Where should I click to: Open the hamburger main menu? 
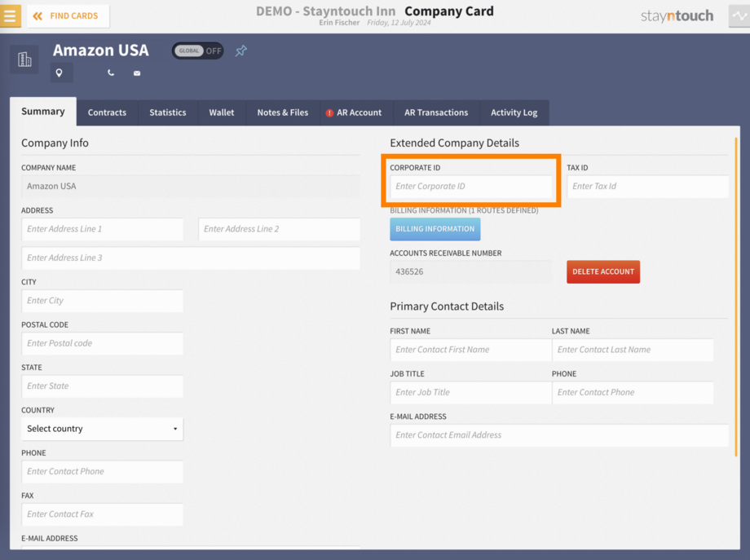coord(10,15)
